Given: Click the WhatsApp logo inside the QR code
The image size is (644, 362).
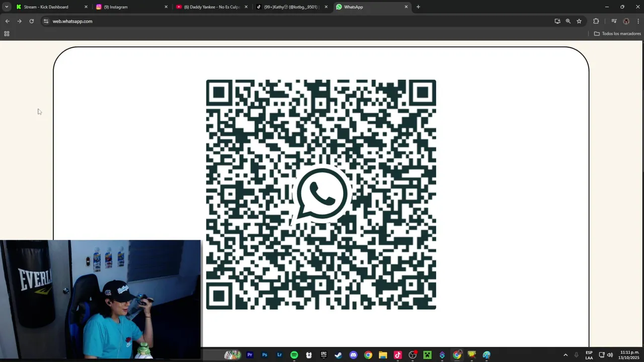Looking at the screenshot, I should (x=321, y=194).
